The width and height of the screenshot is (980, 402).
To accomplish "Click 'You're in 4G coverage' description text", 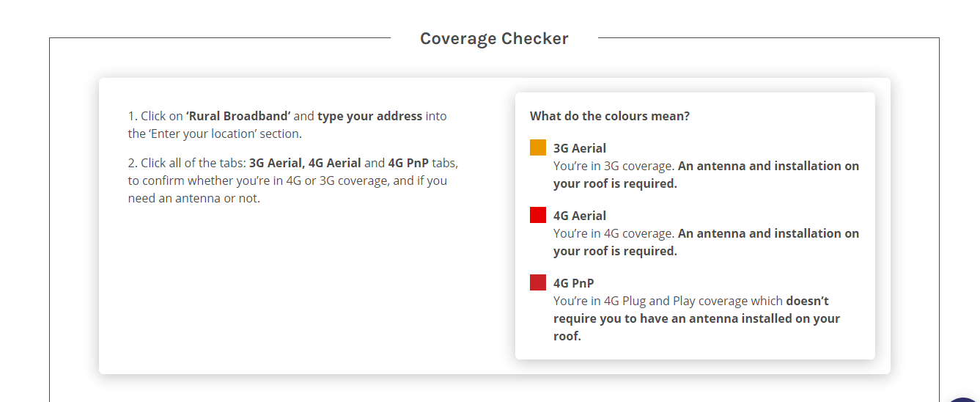I will tap(614, 233).
